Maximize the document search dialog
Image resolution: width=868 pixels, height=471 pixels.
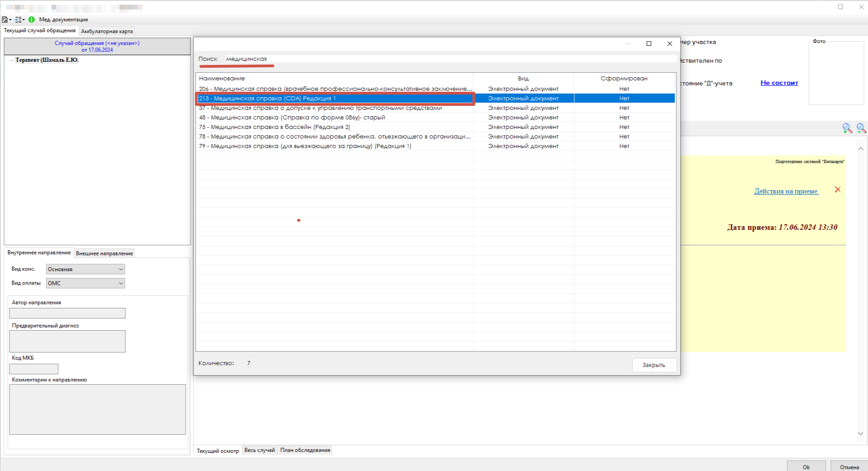click(x=649, y=44)
